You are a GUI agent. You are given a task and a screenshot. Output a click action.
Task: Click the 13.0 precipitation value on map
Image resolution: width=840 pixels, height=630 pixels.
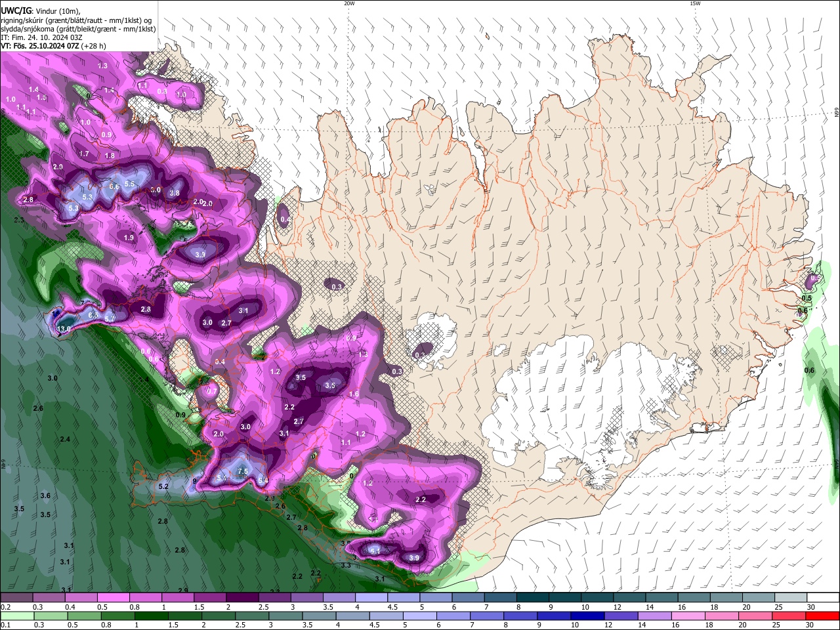click(x=64, y=329)
